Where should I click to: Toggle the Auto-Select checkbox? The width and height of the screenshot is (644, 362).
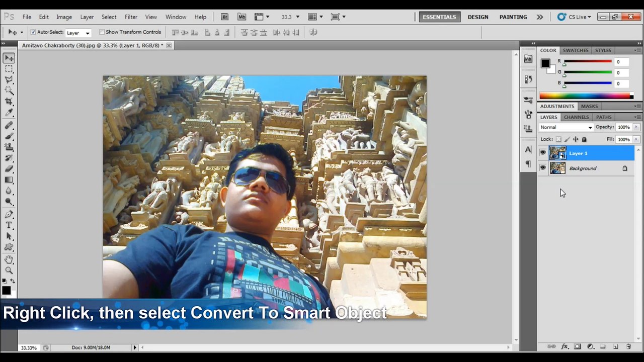[x=33, y=32]
